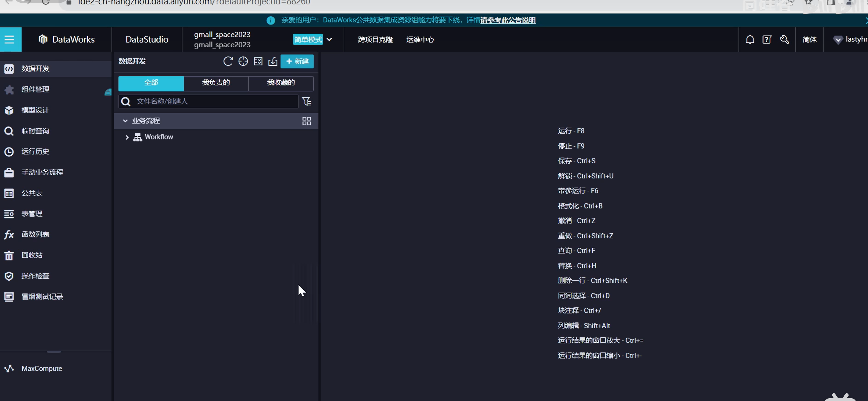Click the help question mark icon

[767, 39]
